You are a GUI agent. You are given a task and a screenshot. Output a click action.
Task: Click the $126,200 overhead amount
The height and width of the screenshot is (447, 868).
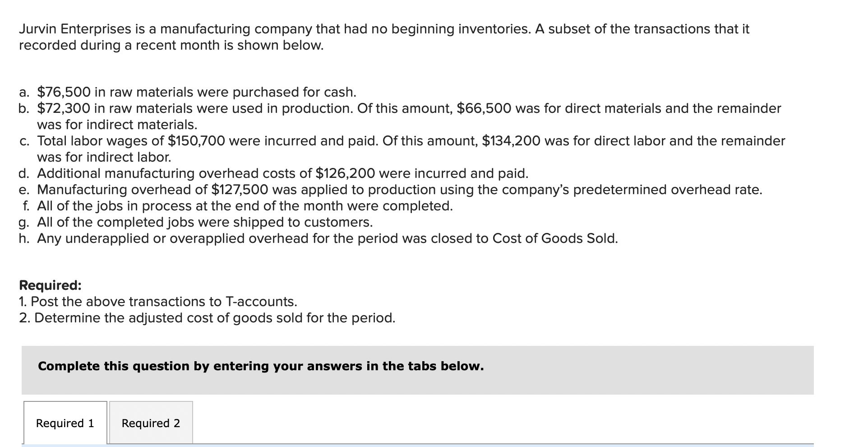tap(346, 173)
